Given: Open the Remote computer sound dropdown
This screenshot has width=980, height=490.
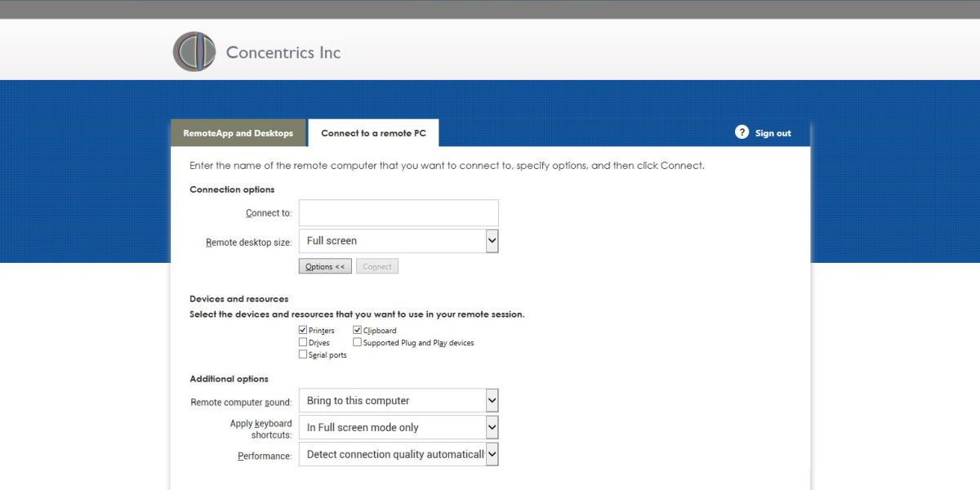Looking at the screenshot, I should tap(399, 400).
